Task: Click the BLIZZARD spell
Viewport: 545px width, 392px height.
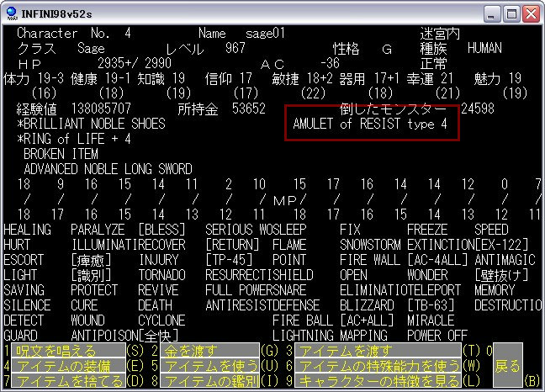Action: [x=367, y=305]
